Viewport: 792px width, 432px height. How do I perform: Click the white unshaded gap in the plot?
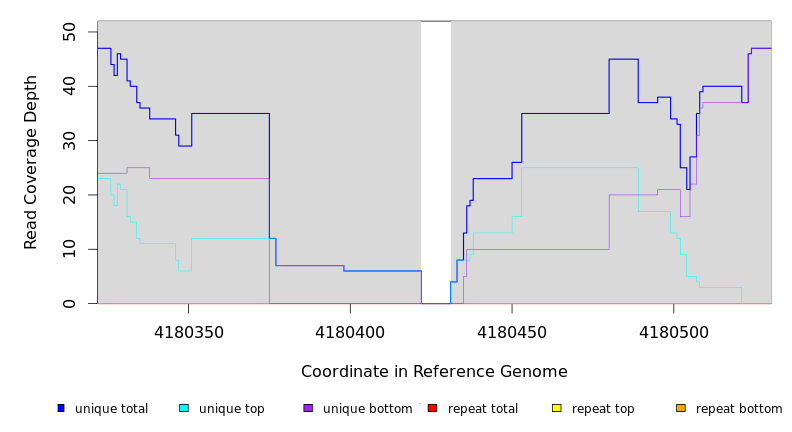[436, 160]
